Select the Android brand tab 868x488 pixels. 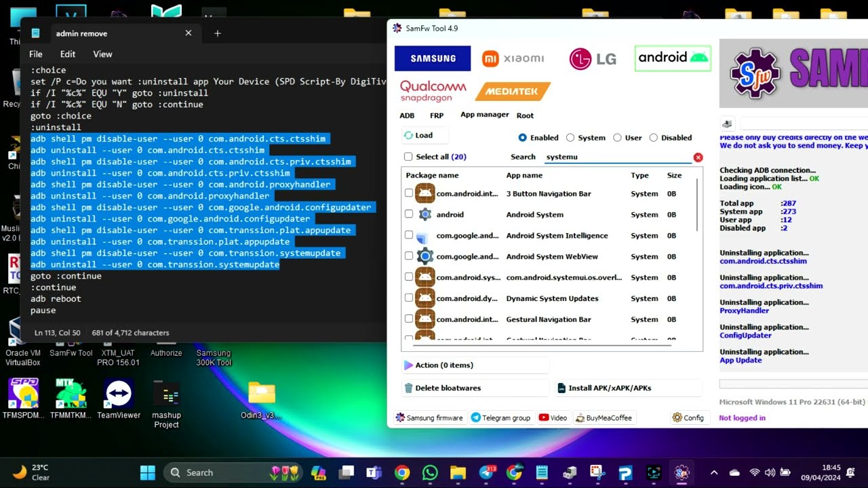[x=673, y=58]
